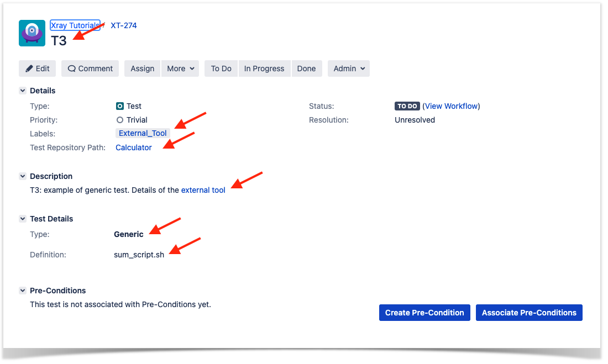Viewport: 608px width, 364px height.
Task: Collapse the Details section
Action: [23, 91]
